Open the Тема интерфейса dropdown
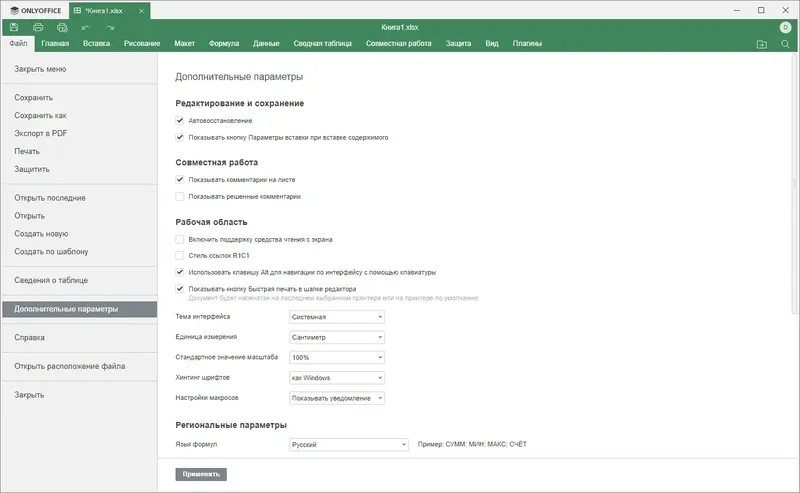 (337, 317)
